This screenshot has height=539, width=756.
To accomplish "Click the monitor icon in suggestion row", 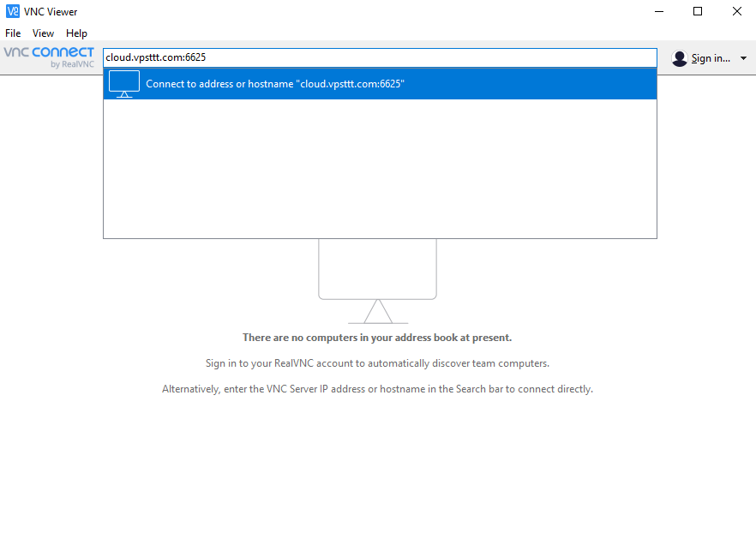I will (x=124, y=84).
